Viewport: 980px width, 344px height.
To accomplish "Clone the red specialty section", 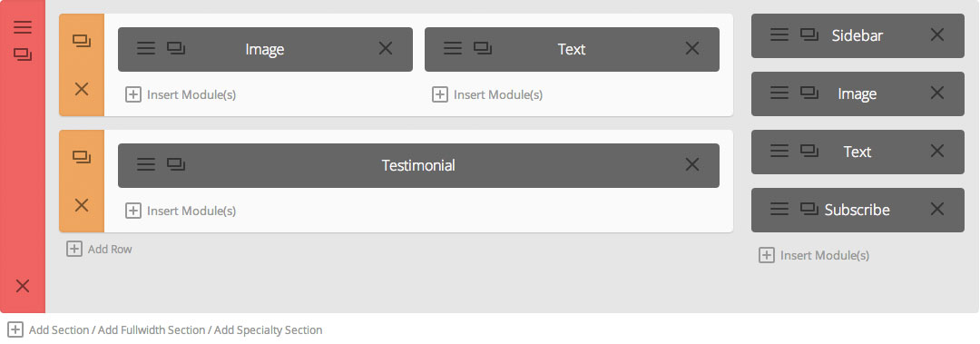I will point(23,54).
